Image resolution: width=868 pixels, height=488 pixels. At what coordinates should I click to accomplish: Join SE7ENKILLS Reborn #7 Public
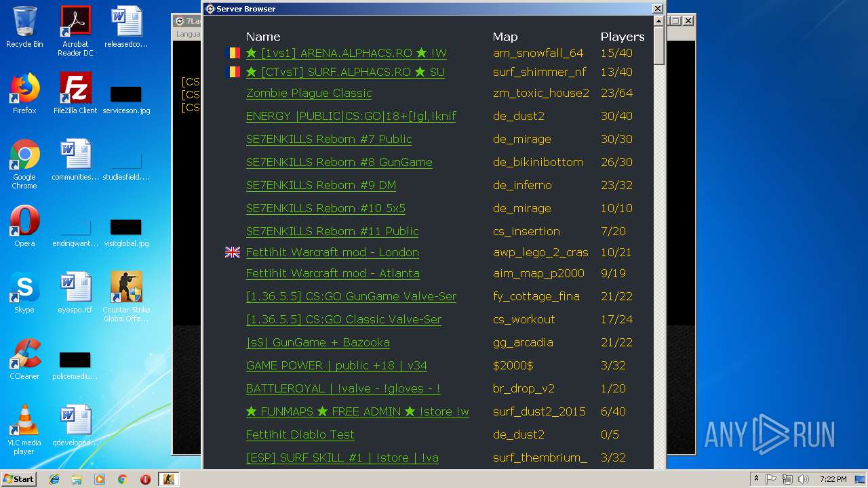pyautogui.click(x=329, y=139)
